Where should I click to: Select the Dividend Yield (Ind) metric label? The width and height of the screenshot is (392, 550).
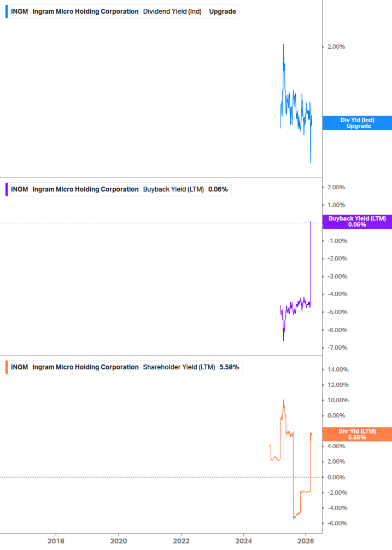pyautogui.click(x=172, y=11)
